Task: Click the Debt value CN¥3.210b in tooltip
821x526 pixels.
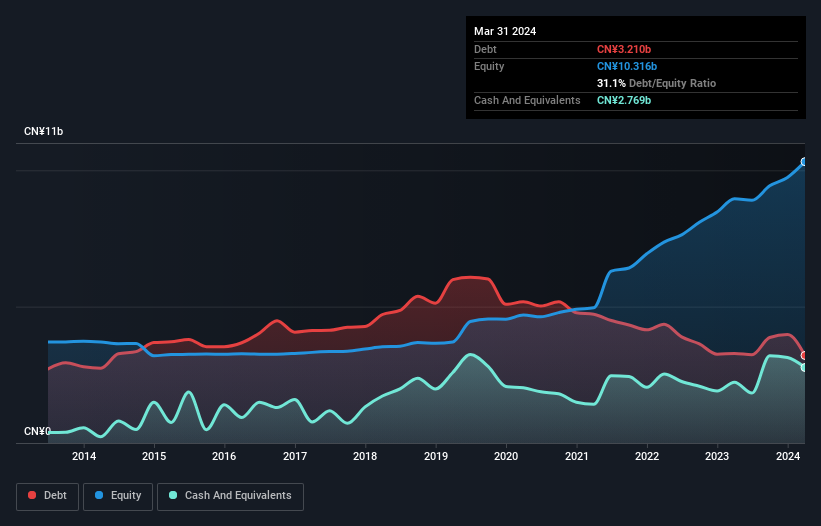Action: tap(624, 49)
